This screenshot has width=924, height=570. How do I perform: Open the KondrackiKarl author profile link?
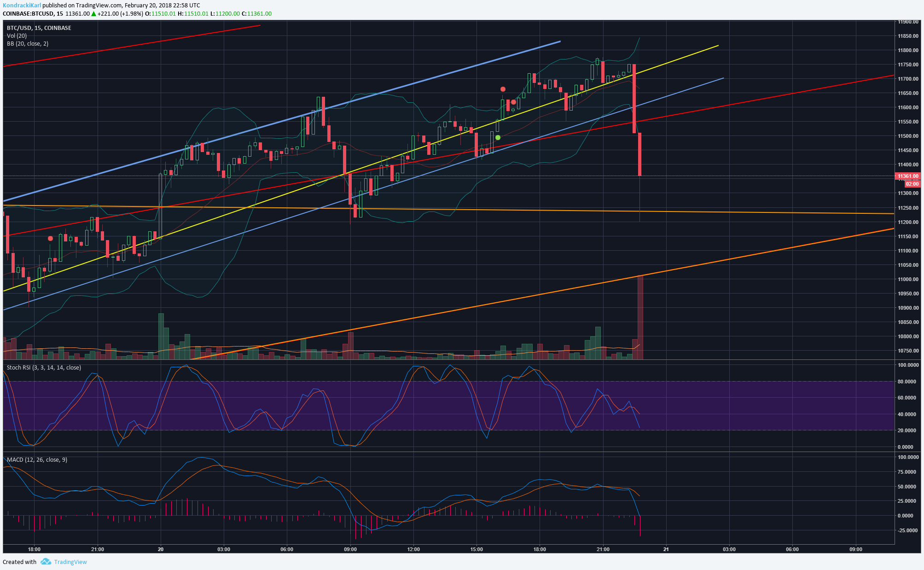[22, 6]
